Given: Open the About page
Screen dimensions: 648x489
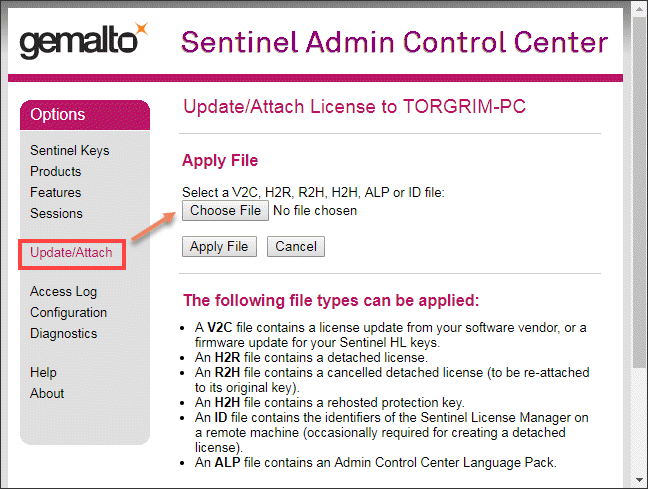Looking at the screenshot, I should (x=47, y=393).
